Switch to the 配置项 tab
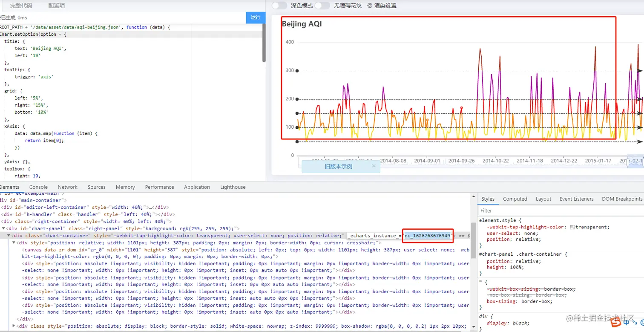This screenshot has height=332, width=644. [x=57, y=6]
